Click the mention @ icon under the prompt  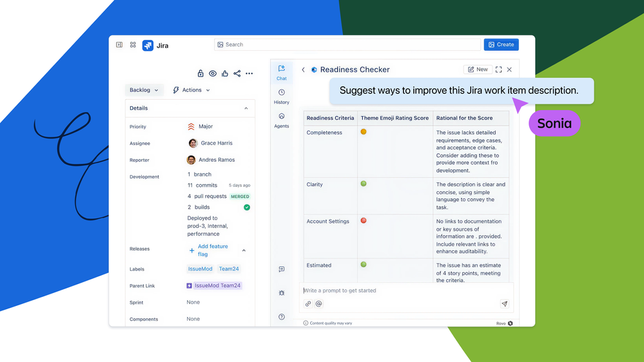(x=318, y=304)
